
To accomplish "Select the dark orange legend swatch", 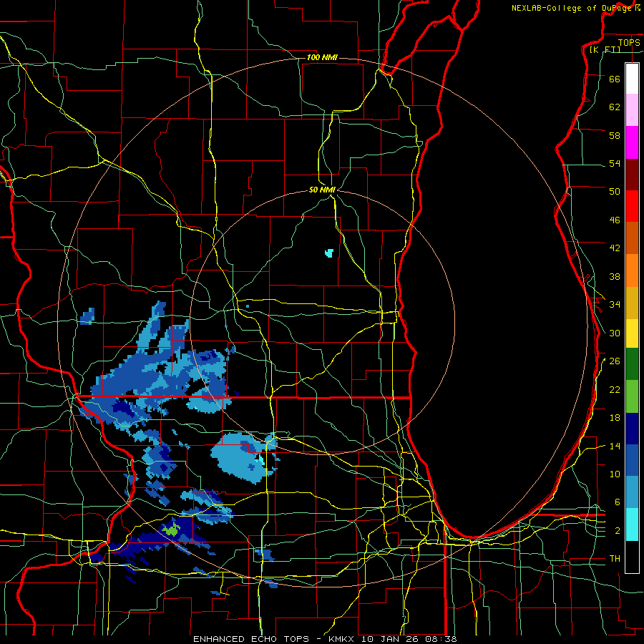I will [632, 238].
